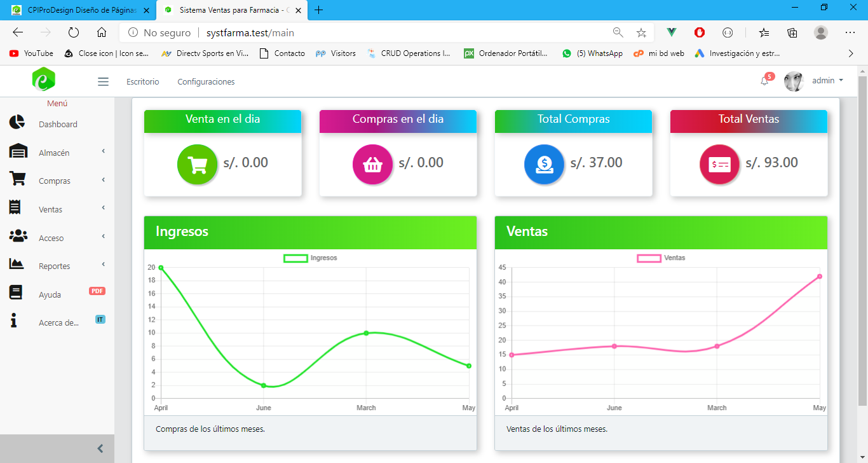Expand the Ventas submenu chevron
Viewport: 868px width, 463px height.
coord(103,208)
